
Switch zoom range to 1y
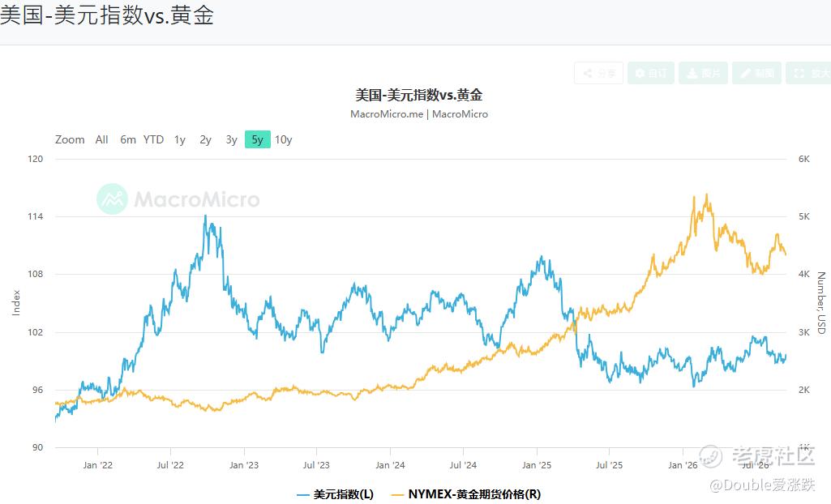click(x=180, y=139)
